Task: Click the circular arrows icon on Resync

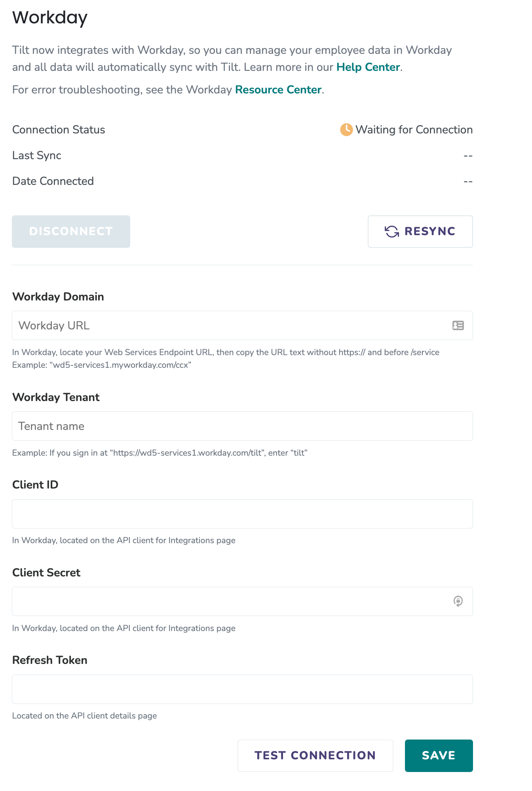Action: click(392, 232)
